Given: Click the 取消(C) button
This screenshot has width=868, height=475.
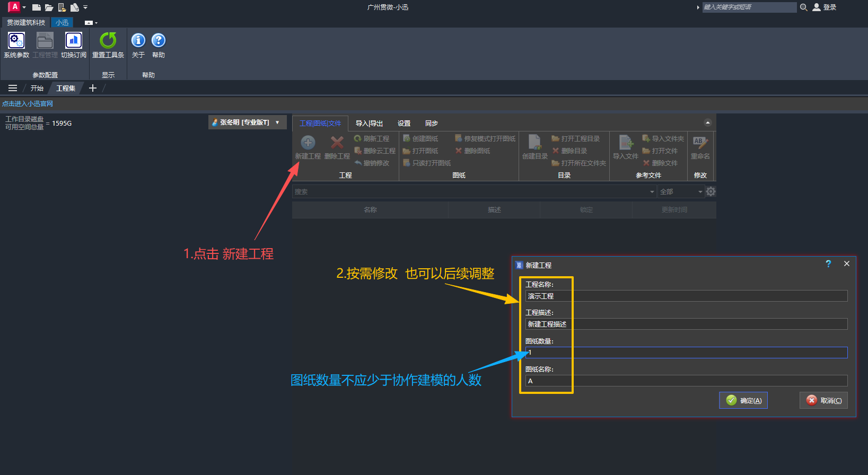Looking at the screenshot, I should [x=823, y=400].
